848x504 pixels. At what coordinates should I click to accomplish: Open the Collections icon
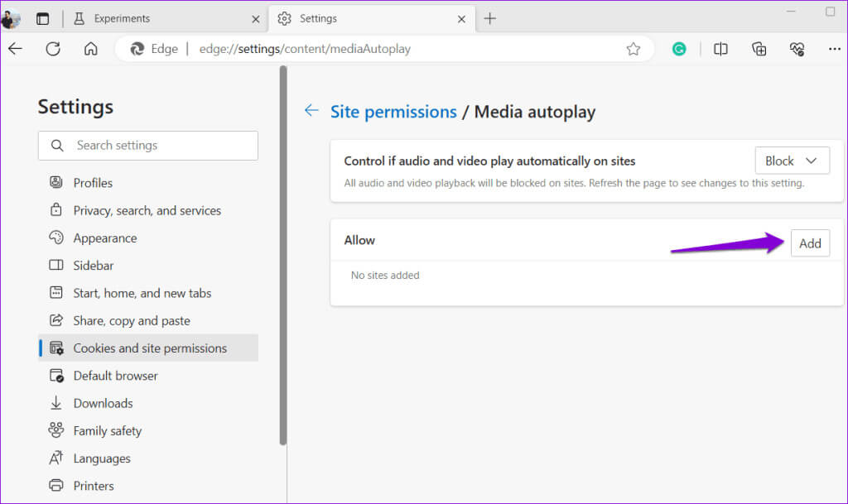tap(759, 49)
